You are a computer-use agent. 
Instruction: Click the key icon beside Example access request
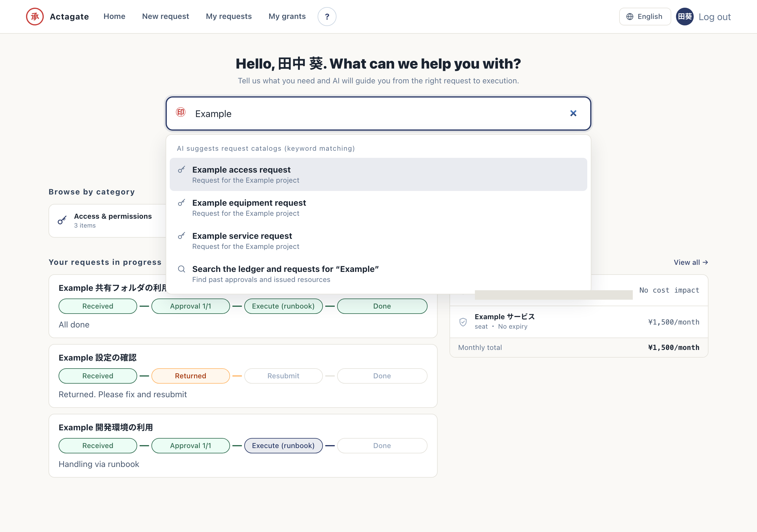coord(182,169)
